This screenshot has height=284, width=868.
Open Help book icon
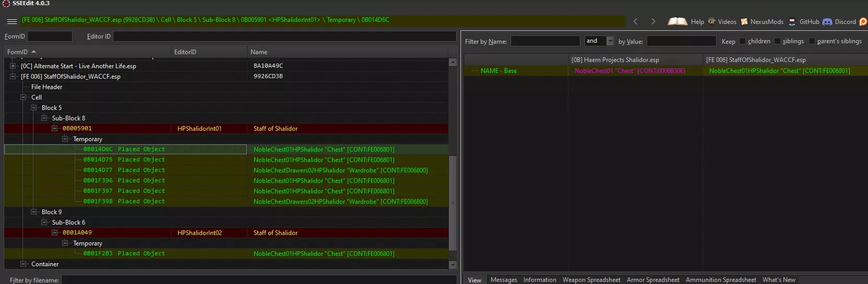pyautogui.click(x=677, y=21)
